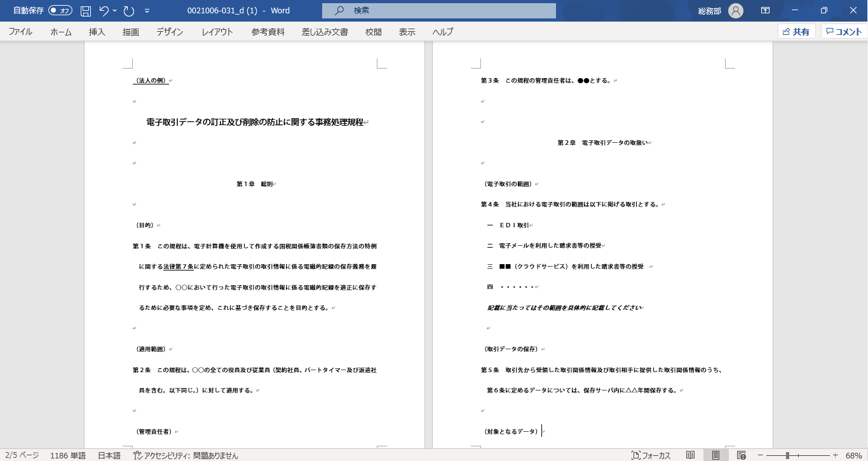Select Print Layout view icon
Screen dimensions: 868x461
pos(715,455)
